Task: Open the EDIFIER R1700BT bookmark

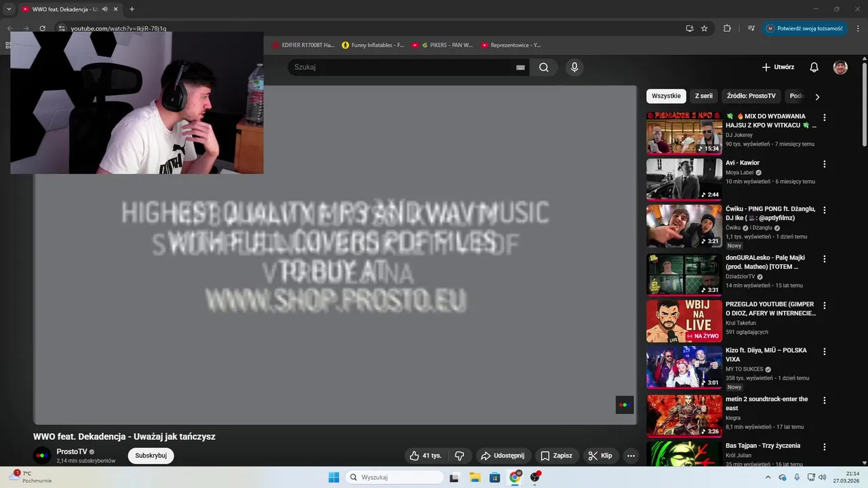Action: (x=304, y=45)
